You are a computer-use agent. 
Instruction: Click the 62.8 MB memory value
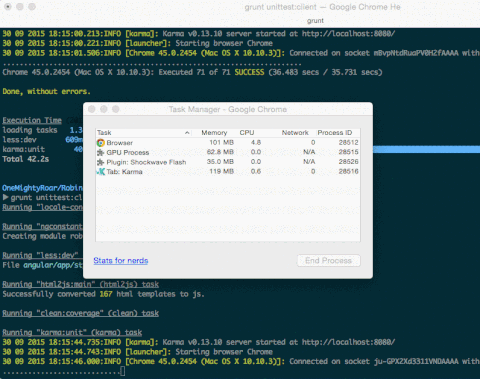tap(220, 152)
